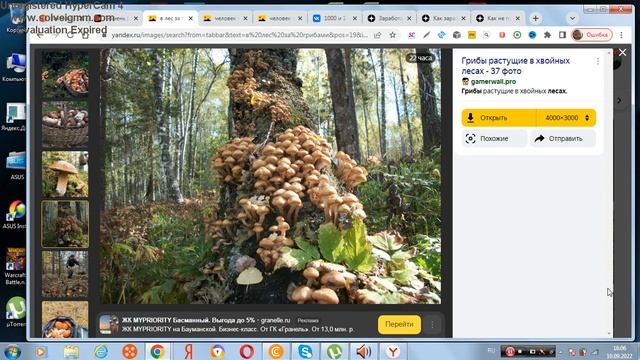Open the Yandex Browser taskbar icon
Viewport: 640px width, 360px height.
pyautogui.click(x=393, y=351)
